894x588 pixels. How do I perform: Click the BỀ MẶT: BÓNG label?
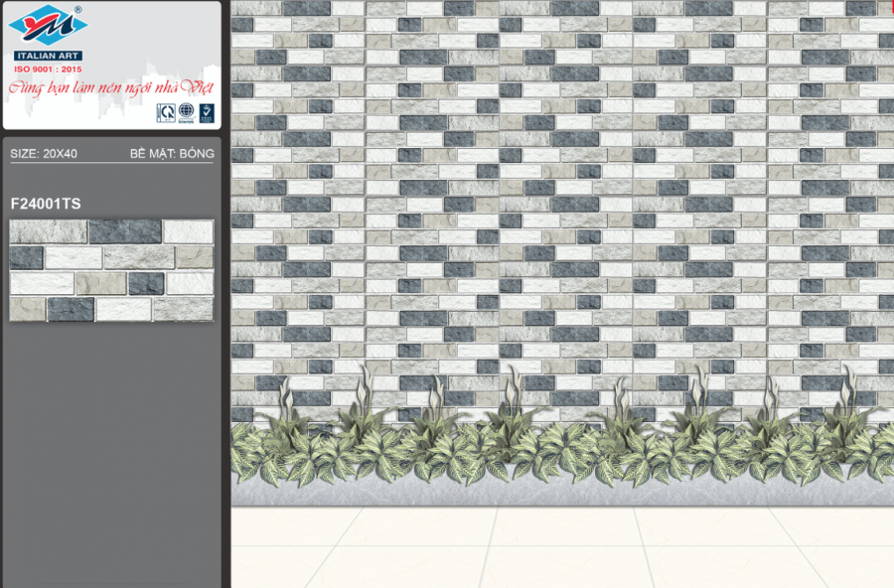[x=172, y=154]
